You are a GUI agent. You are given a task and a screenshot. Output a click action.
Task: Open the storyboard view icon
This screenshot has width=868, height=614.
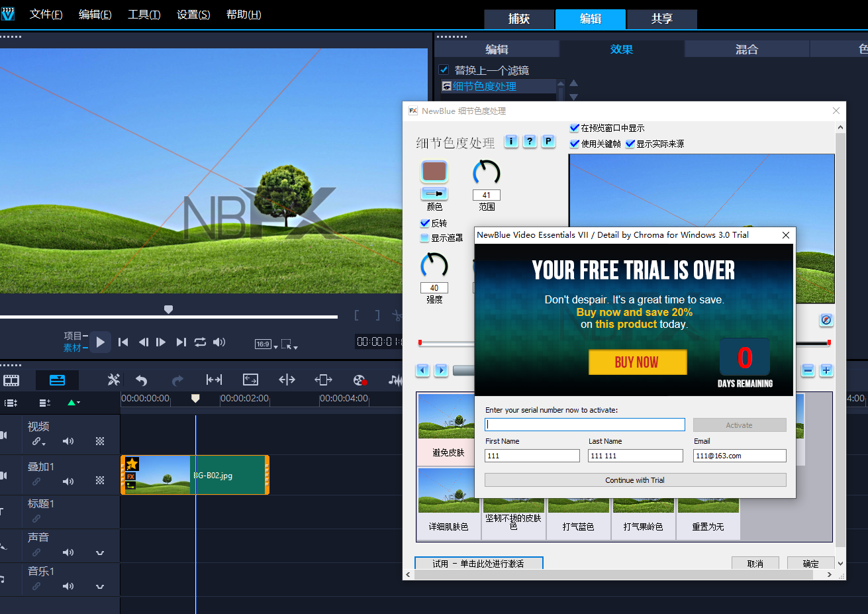(11, 380)
